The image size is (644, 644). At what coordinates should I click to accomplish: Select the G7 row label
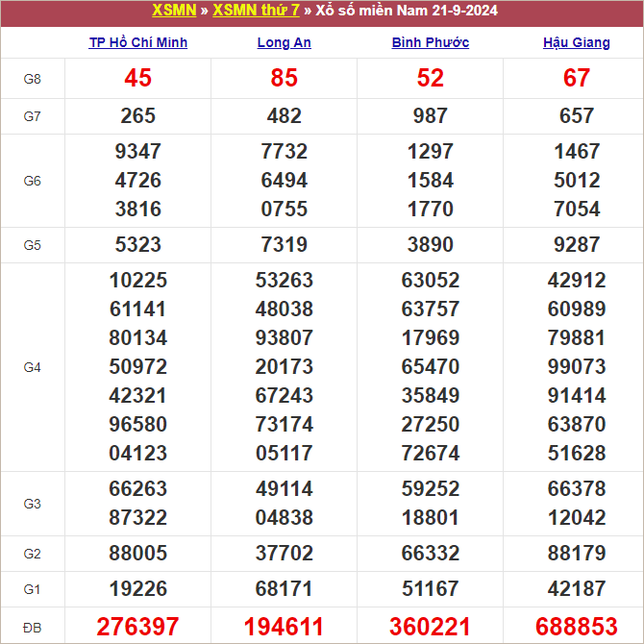[32, 116]
